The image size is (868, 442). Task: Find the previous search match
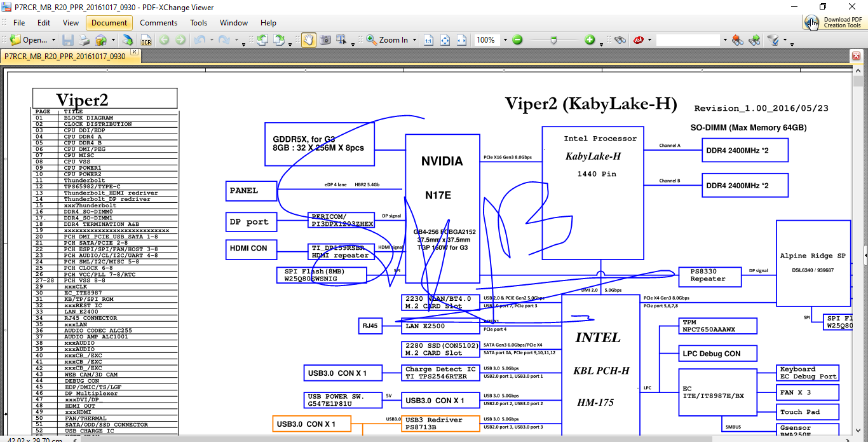coord(738,40)
